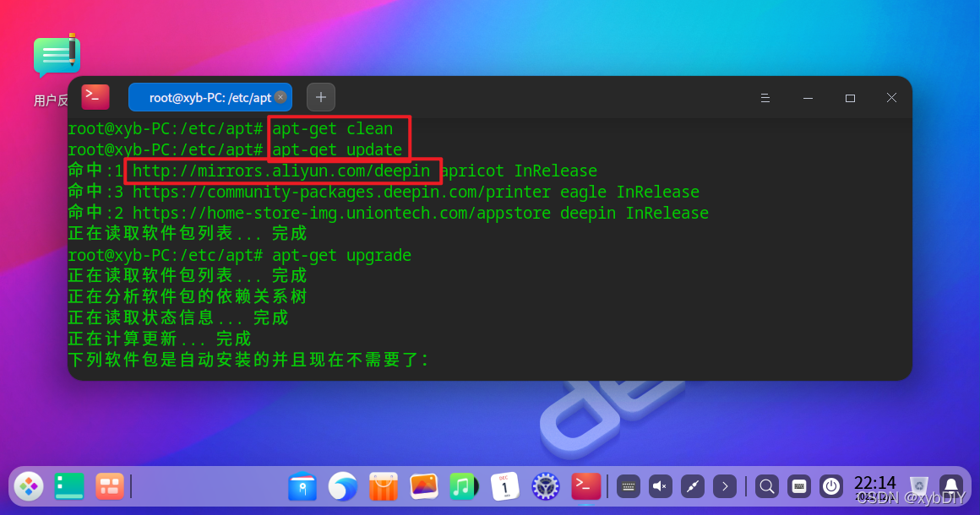Click the community-packages.deepin.com/printer URL
Screen dimensions: 980x515
[x=341, y=192]
